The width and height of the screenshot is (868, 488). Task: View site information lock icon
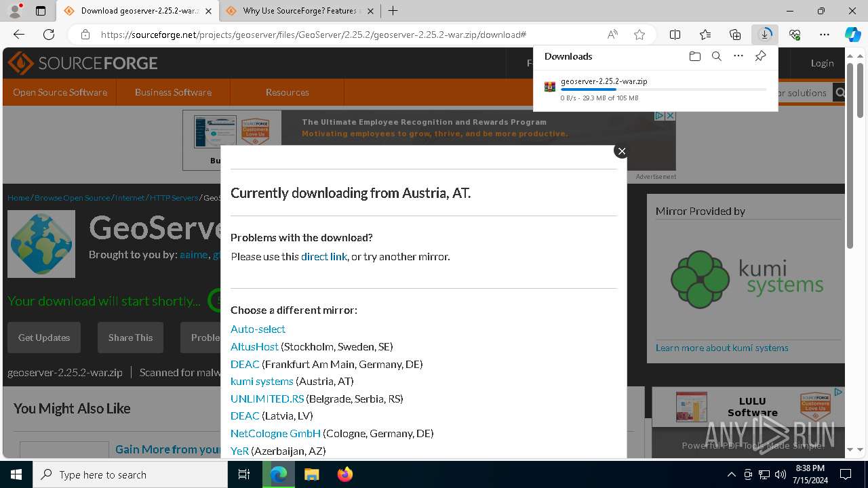click(85, 35)
